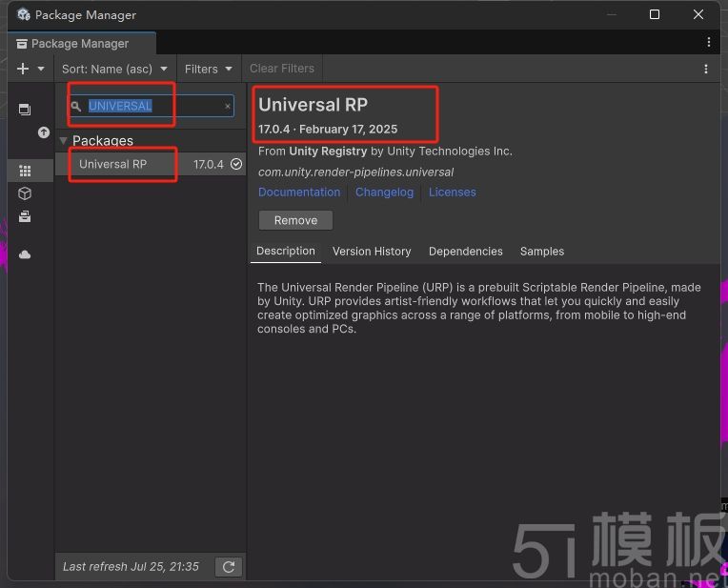728x588 pixels.
Task: Click the com.unity.render-pipelines.universal package name
Action: click(355, 172)
